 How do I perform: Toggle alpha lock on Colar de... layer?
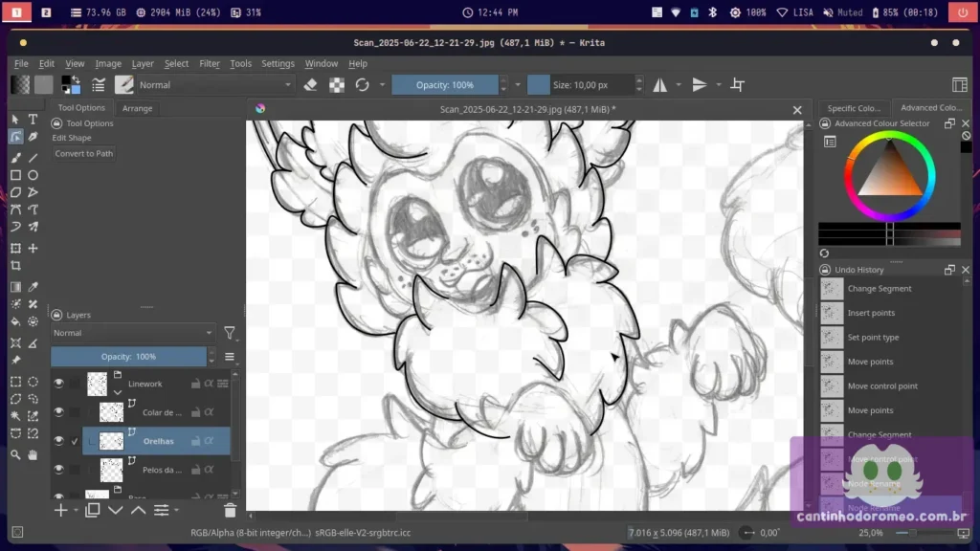[x=209, y=412]
